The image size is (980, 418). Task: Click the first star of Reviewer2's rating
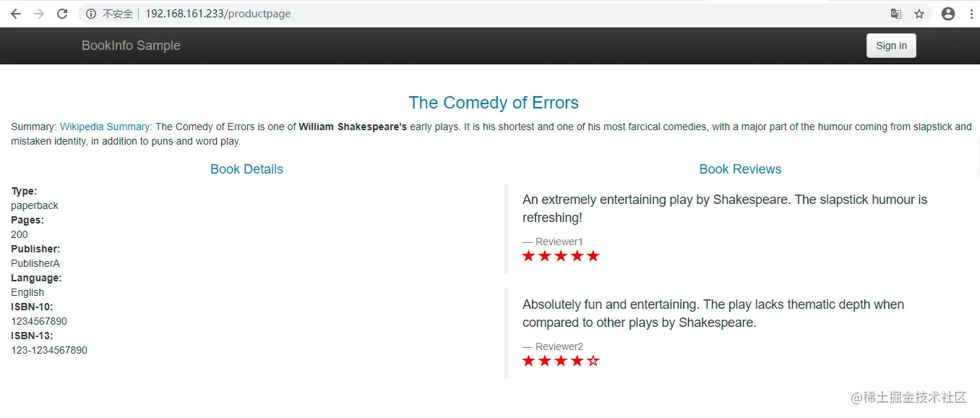(x=528, y=361)
